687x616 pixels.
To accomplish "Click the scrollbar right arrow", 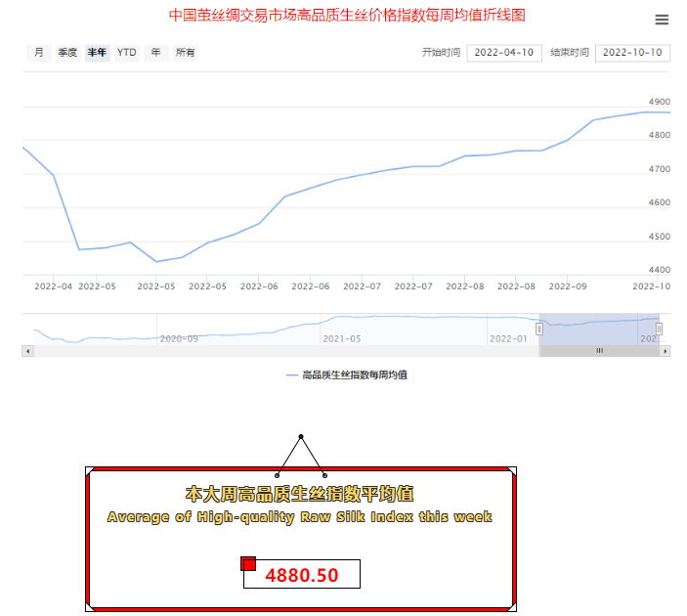I will tap(666, 350).
